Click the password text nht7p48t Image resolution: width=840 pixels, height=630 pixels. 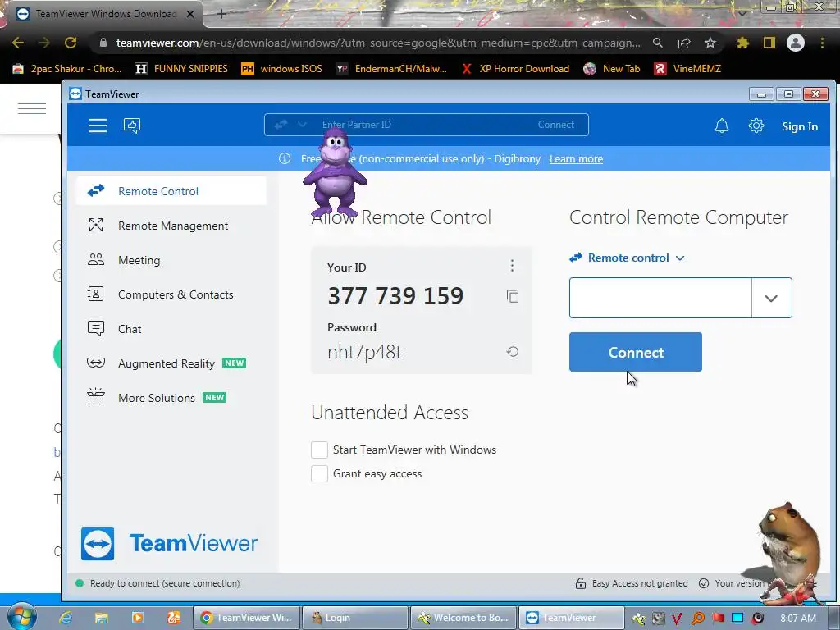click(x=364, y=352)
